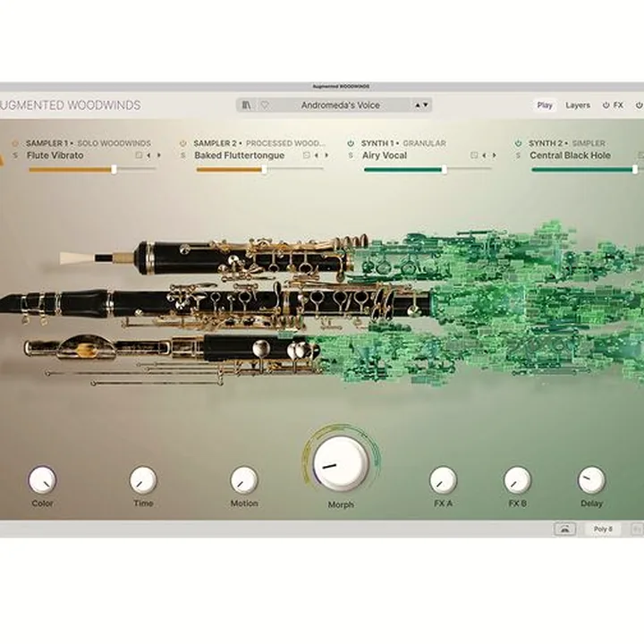The height and width of the screenshot is (644, 644).
Task: Toggle Sampler 2 power on or off
Action: pos(183,143)
